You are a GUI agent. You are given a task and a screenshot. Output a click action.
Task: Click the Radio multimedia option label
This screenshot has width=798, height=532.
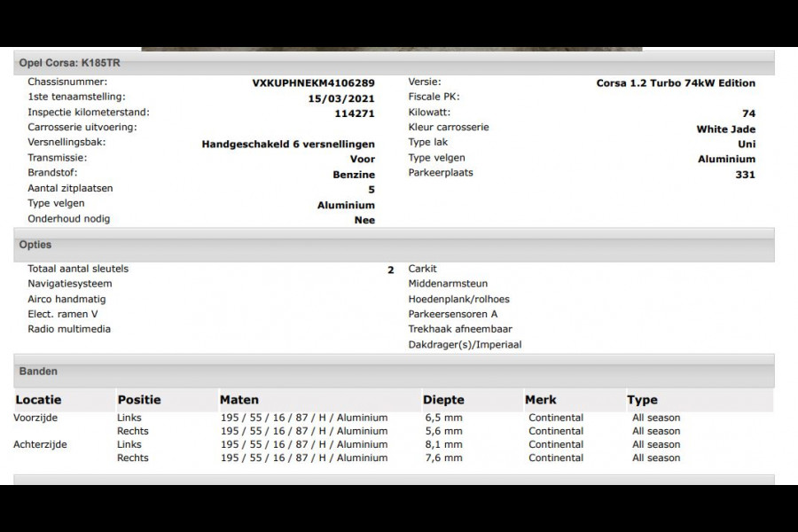67,328
